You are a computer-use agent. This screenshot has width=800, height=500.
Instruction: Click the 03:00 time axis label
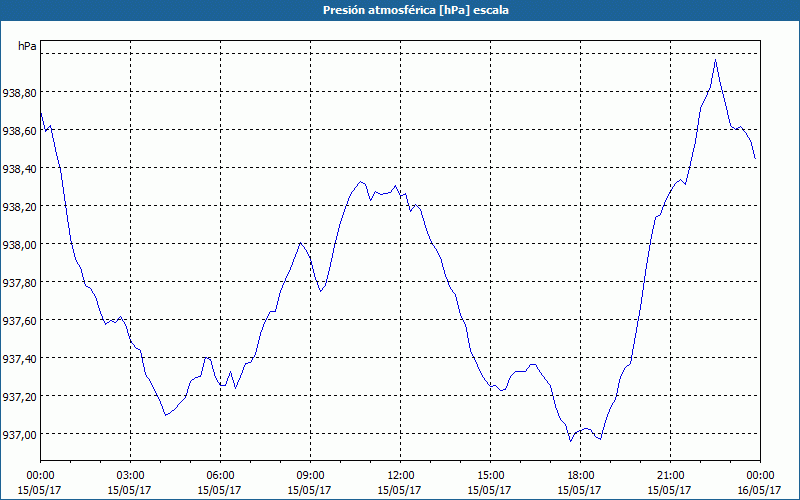pyautogui.click(x=130, y=475)
